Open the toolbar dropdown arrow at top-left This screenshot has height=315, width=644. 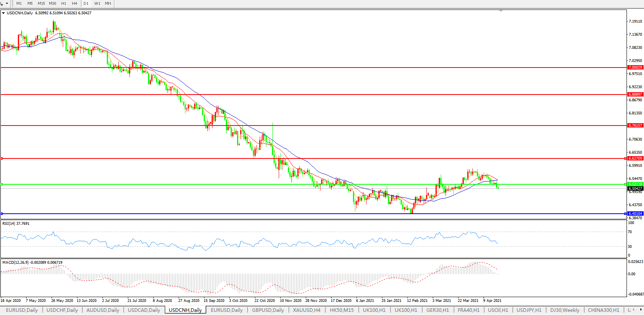(7, 4)
